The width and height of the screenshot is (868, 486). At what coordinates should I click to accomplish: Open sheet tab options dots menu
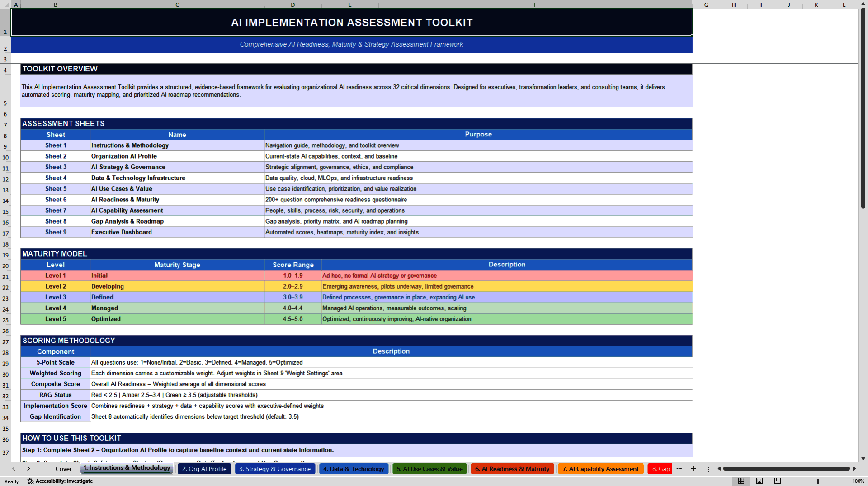[x=708, y=469]
